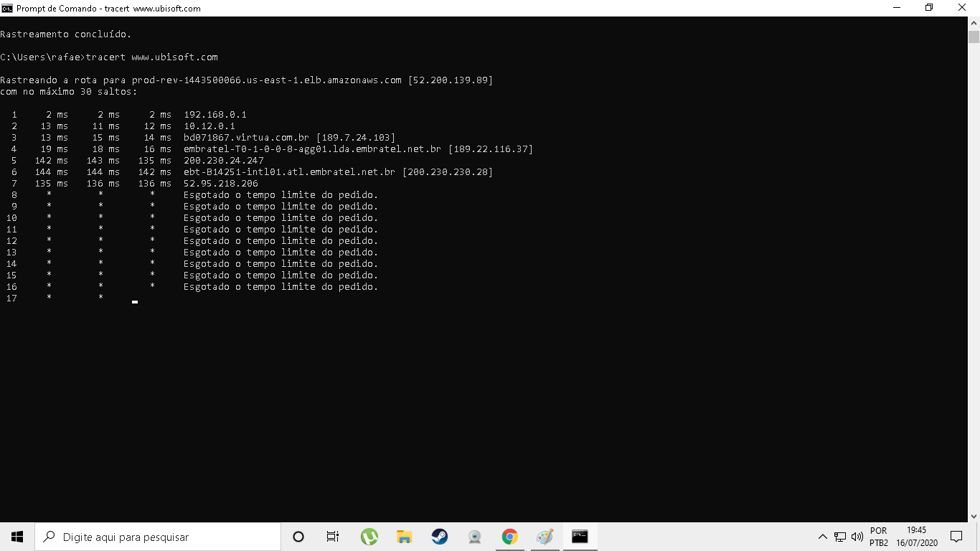980x551 pixels.
Task: Select the Command Prompt taskbar button
Action: click(580, 537)
